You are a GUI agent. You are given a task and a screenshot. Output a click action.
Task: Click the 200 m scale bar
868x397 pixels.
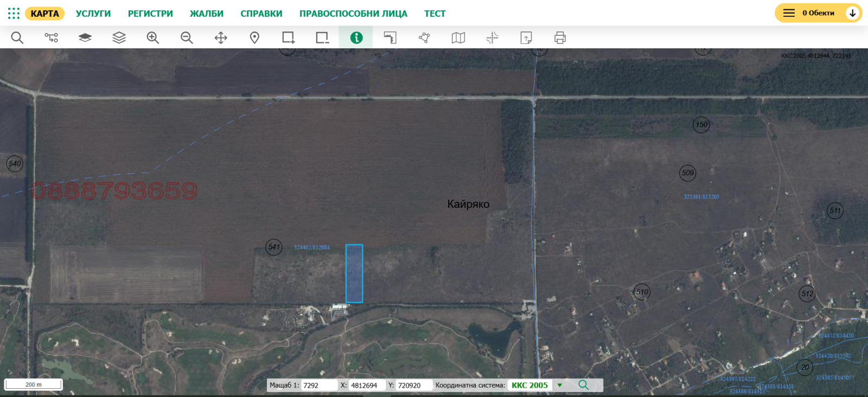click(34, 385)
